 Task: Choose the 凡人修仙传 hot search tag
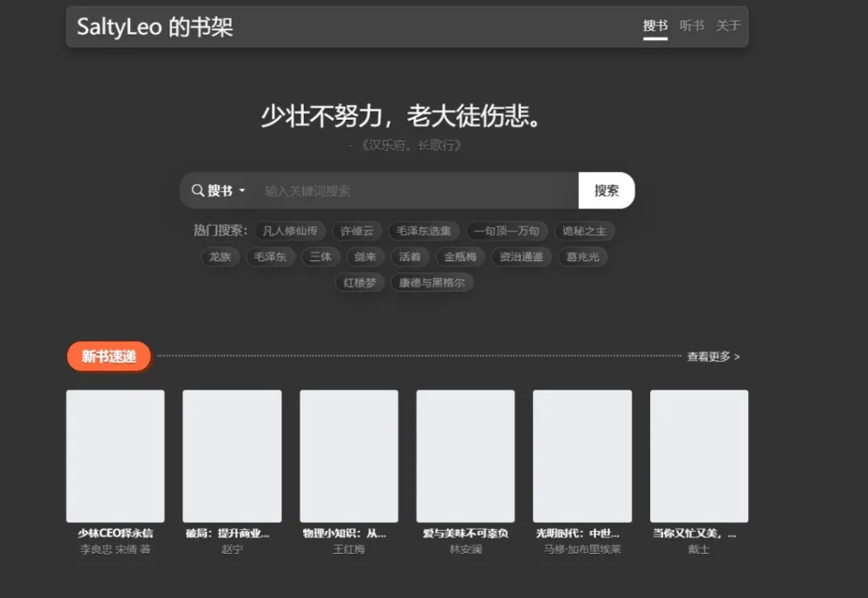[291, 231]
